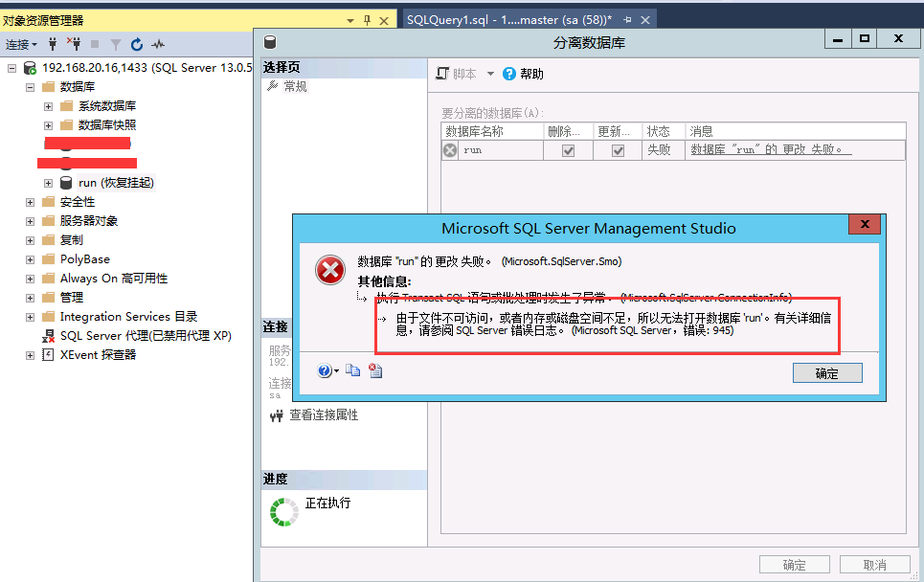Show technical details icon in error dialog

point(375,370)
